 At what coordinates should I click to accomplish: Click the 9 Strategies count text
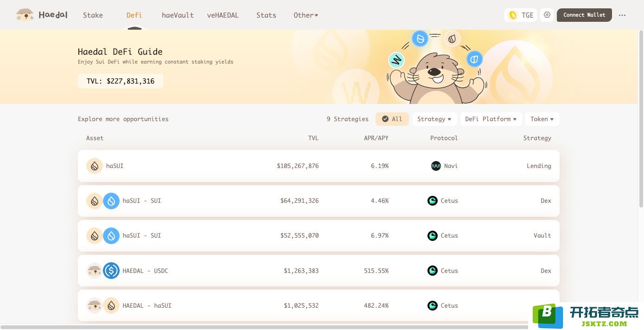347,119
